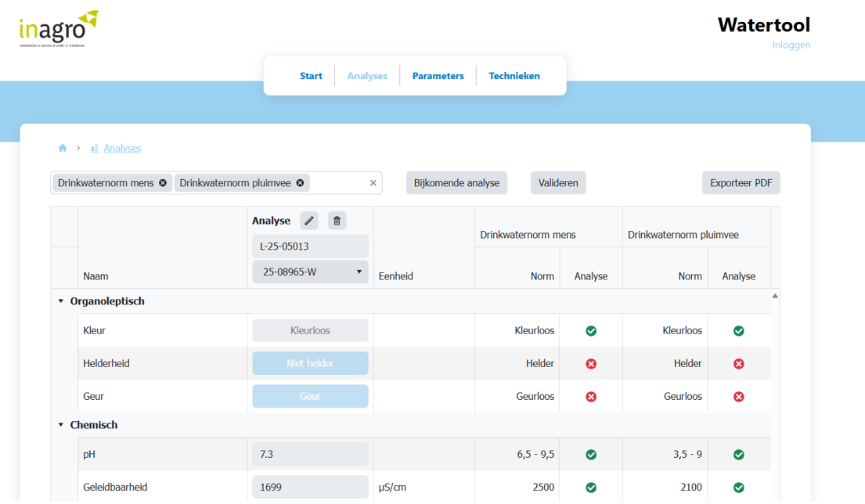
Task: Edit analysis with the pencil icon
Action: [309, 221]
